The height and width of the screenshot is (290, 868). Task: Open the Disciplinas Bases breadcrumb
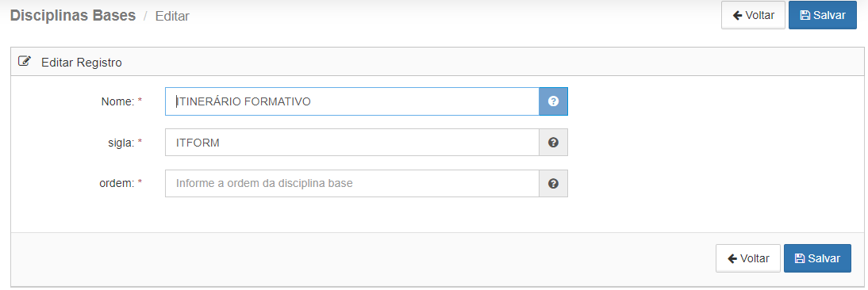(x=73, y=16)
